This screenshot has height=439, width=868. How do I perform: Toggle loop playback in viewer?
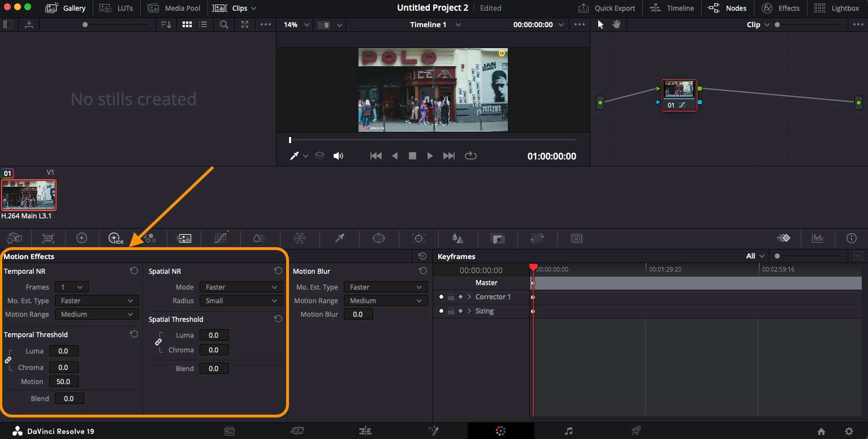470,156
